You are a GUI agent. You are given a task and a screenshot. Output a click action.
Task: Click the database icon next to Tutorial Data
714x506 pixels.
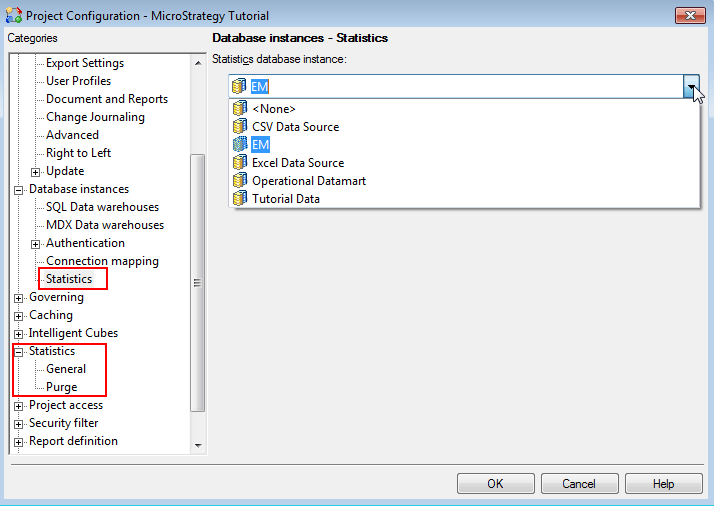(x=239, y=199)
